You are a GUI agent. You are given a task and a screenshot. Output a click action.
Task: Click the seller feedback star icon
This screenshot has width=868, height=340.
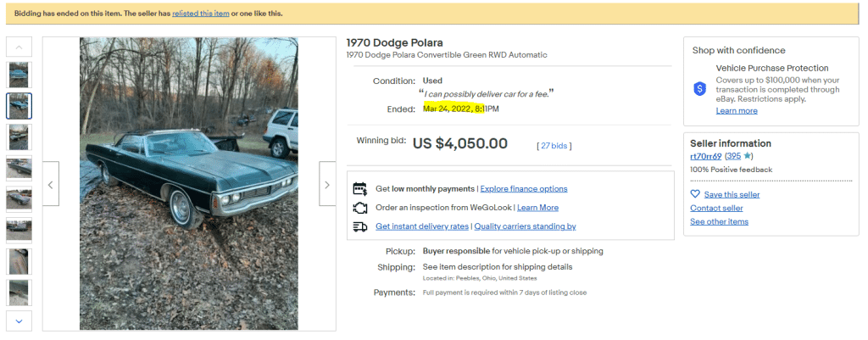(x=747, y=156)
